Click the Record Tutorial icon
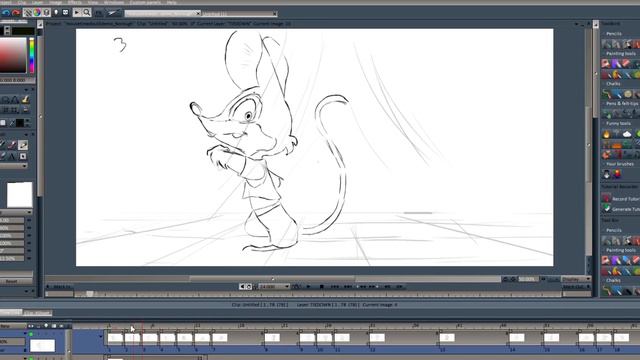This screenshot has height=360, width=640. [607, 198]
